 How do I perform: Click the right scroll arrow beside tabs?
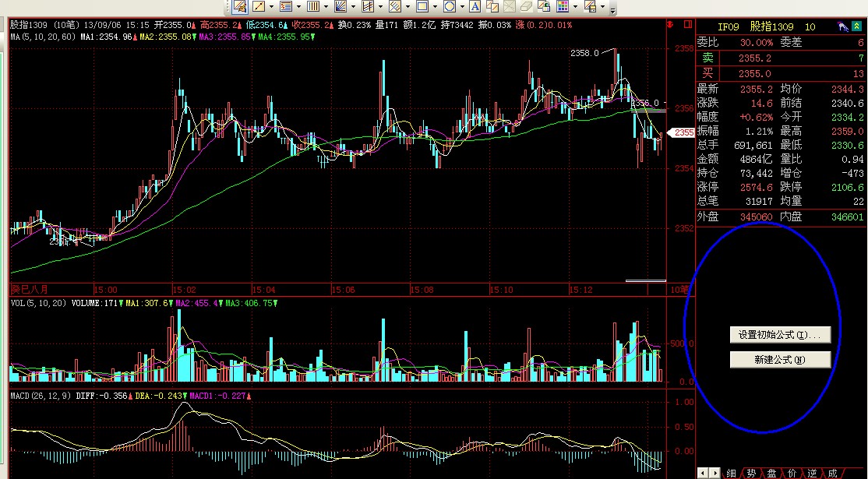click(713, 473)
